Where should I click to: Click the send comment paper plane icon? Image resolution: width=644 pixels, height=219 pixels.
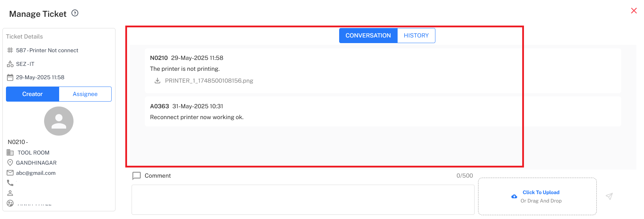(609, 196)
